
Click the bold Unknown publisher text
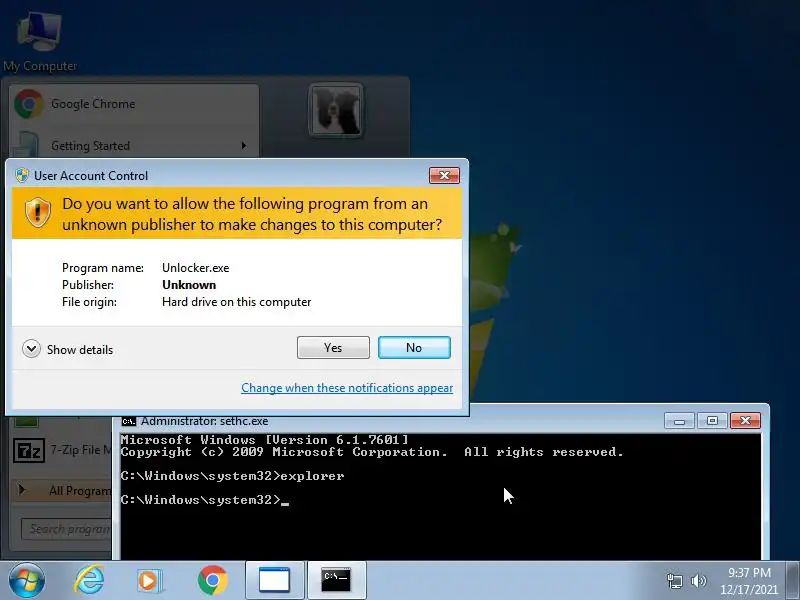189,285
